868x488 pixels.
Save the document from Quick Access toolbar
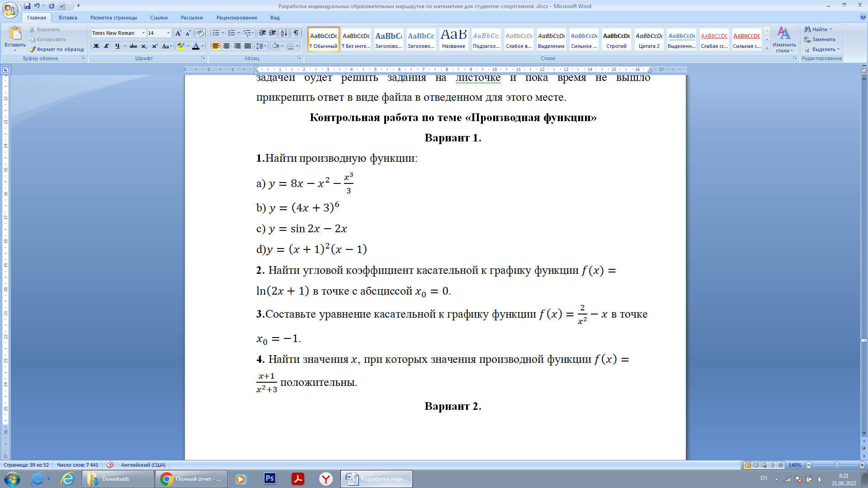coord(27,6)
